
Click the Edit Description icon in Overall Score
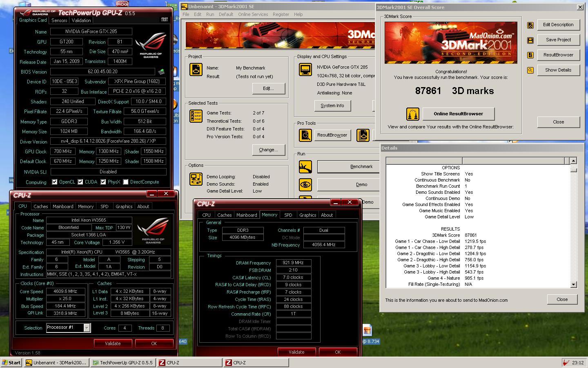[530, 25]
